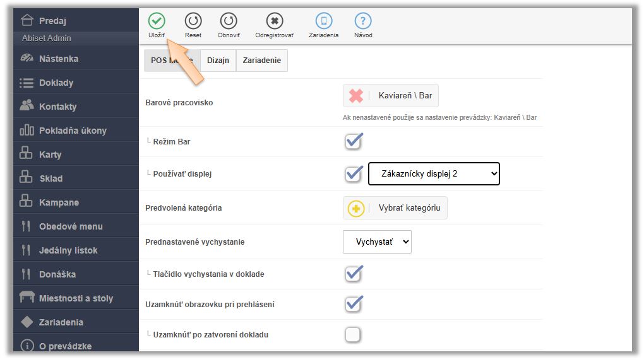Viewport: 644px width, 362px height.
Task: Disable the Režim Bar checkbox
Action: coord(354,141)
